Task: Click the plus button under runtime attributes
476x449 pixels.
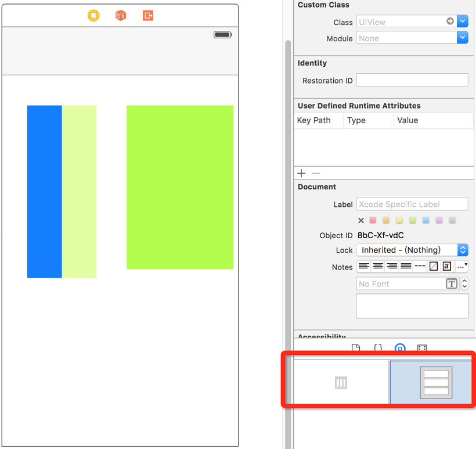Action: [302, 173]
